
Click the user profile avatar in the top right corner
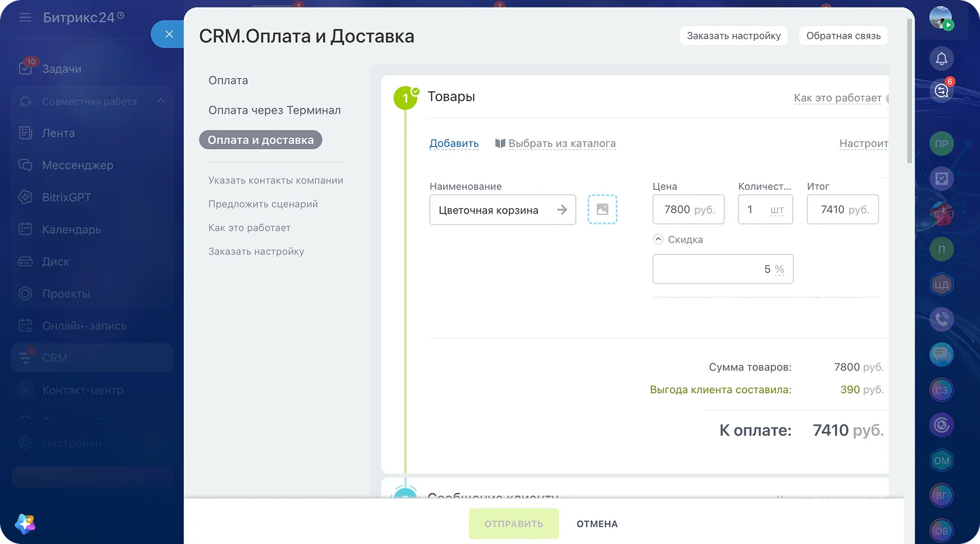(941, 18)
